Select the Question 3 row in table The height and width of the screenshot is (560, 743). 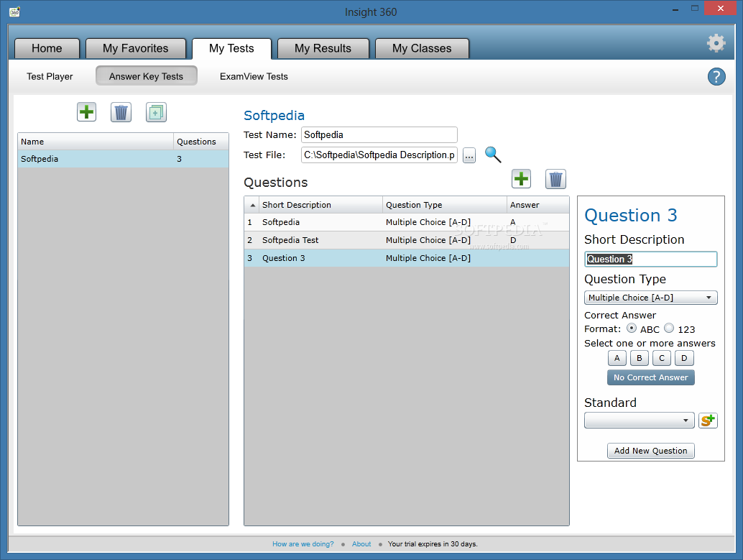407,258
